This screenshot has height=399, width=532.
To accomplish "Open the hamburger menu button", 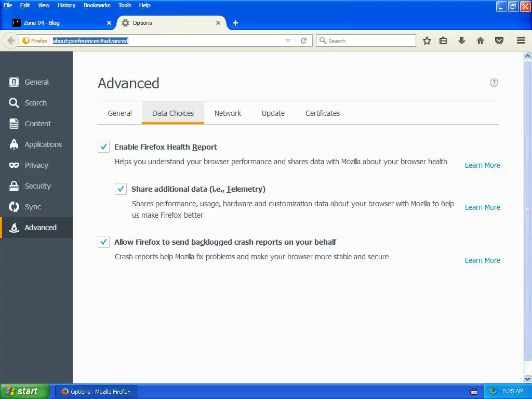I will (x=521, y=41).
